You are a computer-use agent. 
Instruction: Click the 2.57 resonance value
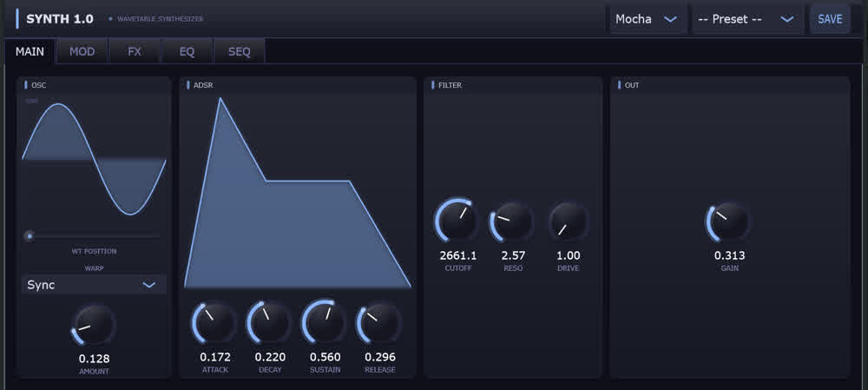tap(513, 255)
